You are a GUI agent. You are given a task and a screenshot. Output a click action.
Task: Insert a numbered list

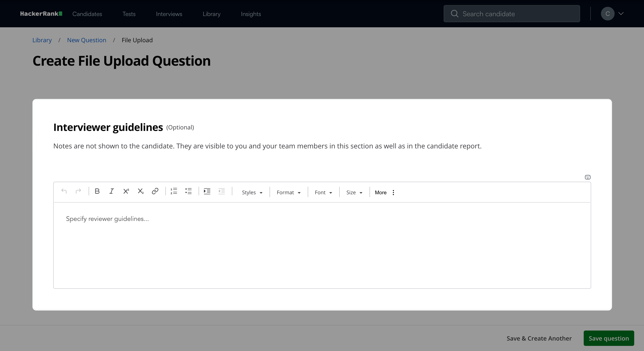click(x=174, y=191)
